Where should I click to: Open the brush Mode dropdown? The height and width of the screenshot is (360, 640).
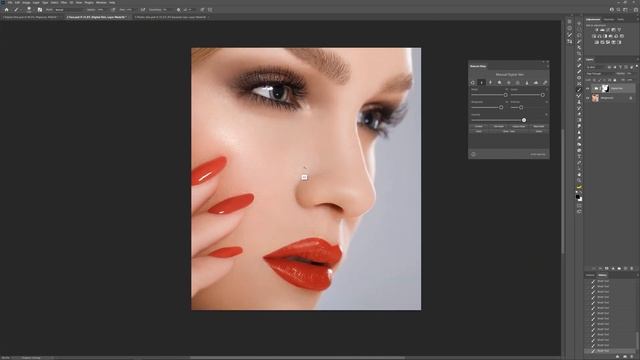pyautogui.click(x=68, y=10)
